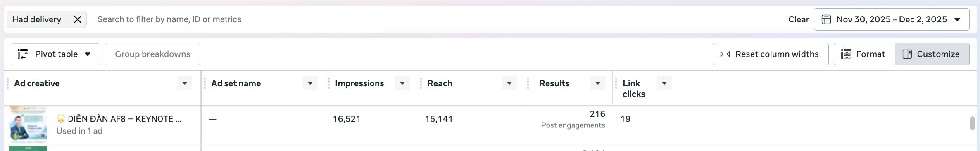
Task: Click Group breakdowns button
Action: tap(152, 54)
